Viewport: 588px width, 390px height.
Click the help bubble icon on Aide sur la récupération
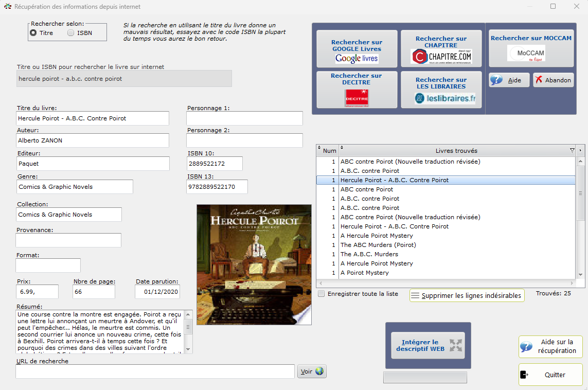tap(526, 346)
